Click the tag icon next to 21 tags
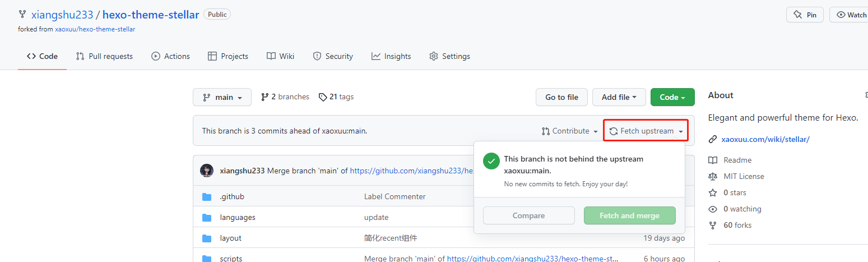 tap(323, 97)
